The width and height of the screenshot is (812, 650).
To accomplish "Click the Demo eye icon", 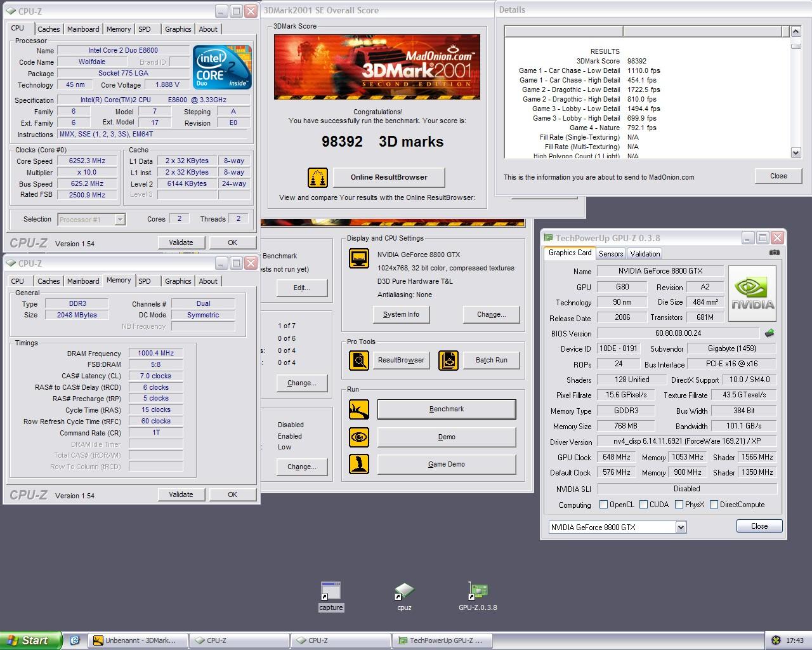I will [x=359, y=437].
